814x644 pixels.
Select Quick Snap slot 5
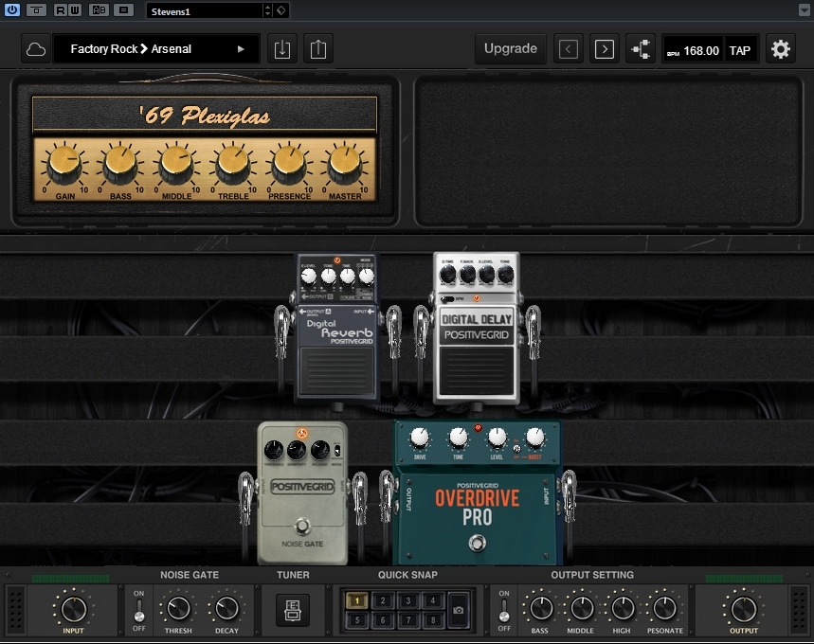(x=357, y=619)
